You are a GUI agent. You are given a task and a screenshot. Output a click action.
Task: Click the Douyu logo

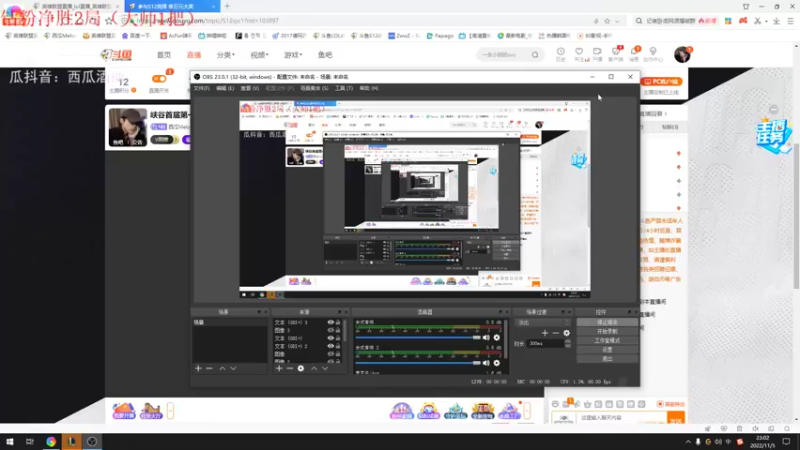117,55
